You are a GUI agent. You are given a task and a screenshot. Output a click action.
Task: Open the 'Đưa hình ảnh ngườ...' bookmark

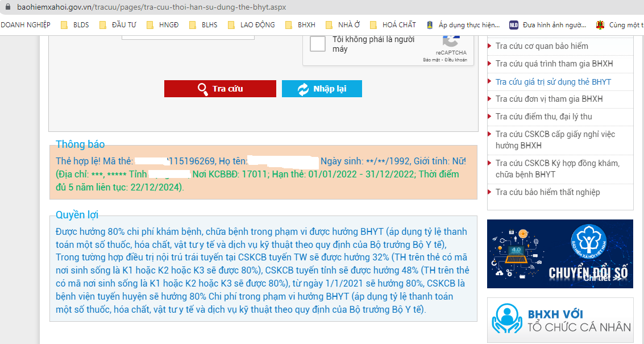[x=548, y=24]
